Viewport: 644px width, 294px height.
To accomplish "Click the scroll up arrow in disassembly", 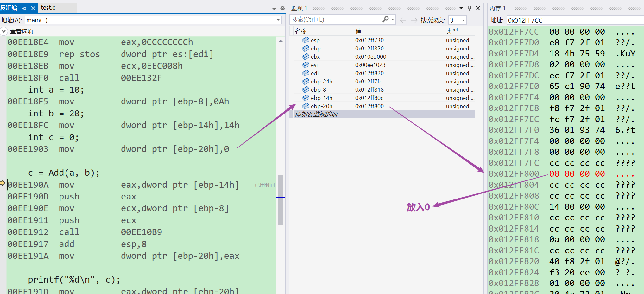I will click(x=281, y=41).
